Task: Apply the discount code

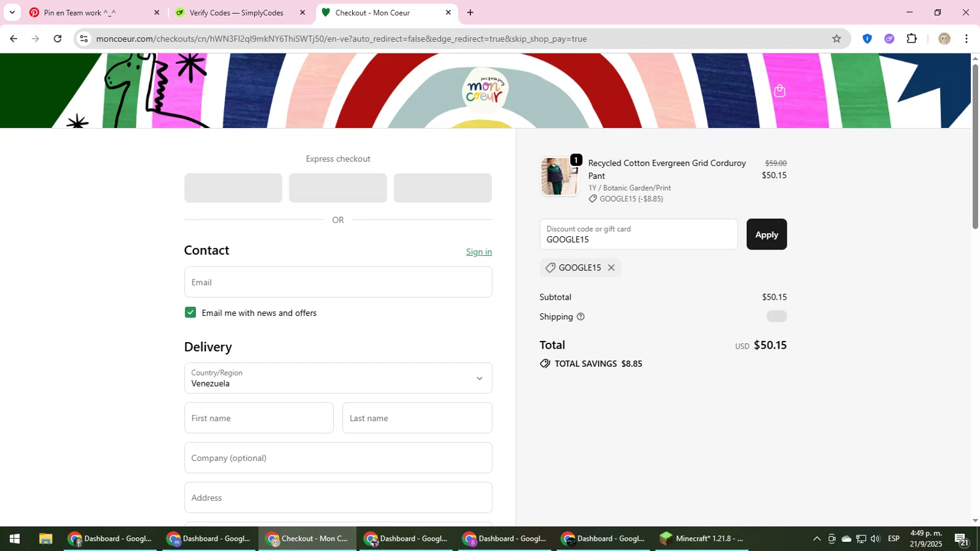Action: [x=766, y=234]
